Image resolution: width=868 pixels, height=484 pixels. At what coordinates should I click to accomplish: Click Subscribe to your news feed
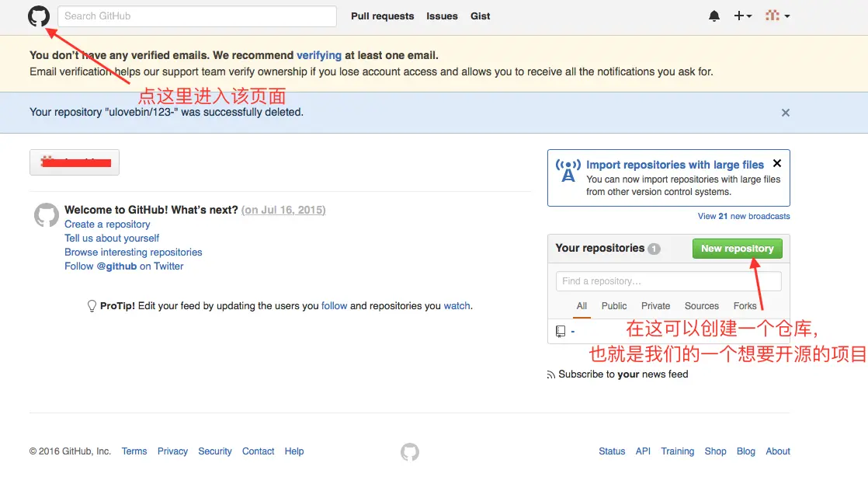click(623, 374)
